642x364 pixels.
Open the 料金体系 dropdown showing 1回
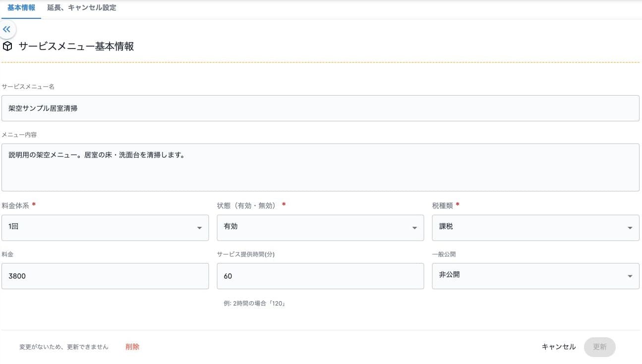tap(105, 228)
